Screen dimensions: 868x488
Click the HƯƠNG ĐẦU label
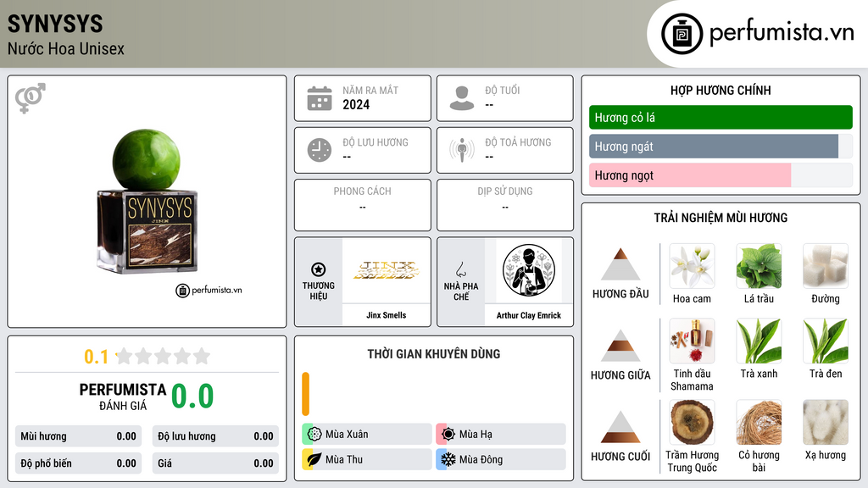click(620, 294)
